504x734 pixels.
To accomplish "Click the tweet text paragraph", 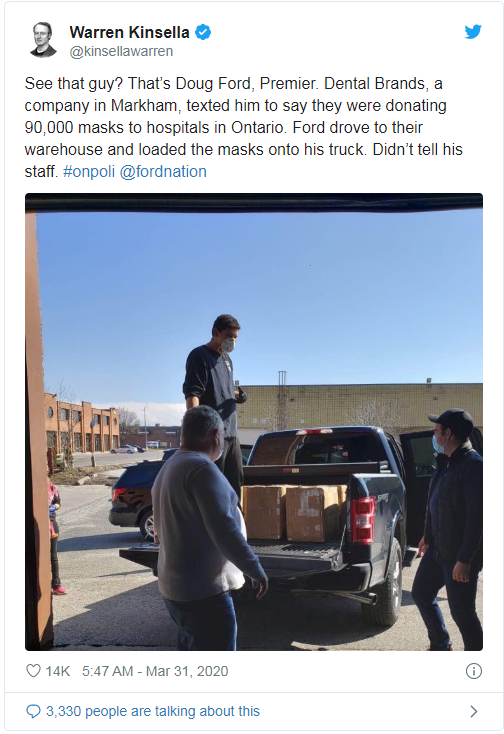I will (x=243, y=127).
